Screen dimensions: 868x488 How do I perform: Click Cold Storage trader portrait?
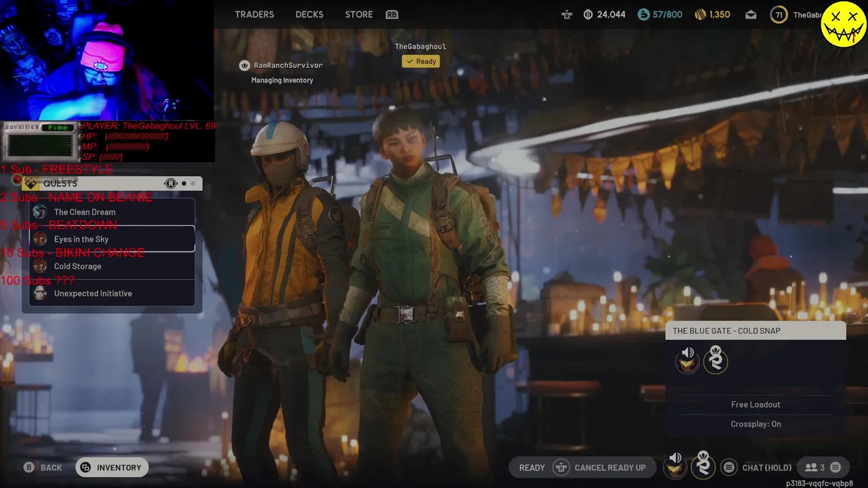pyautogui.click(x=40, y=266)
